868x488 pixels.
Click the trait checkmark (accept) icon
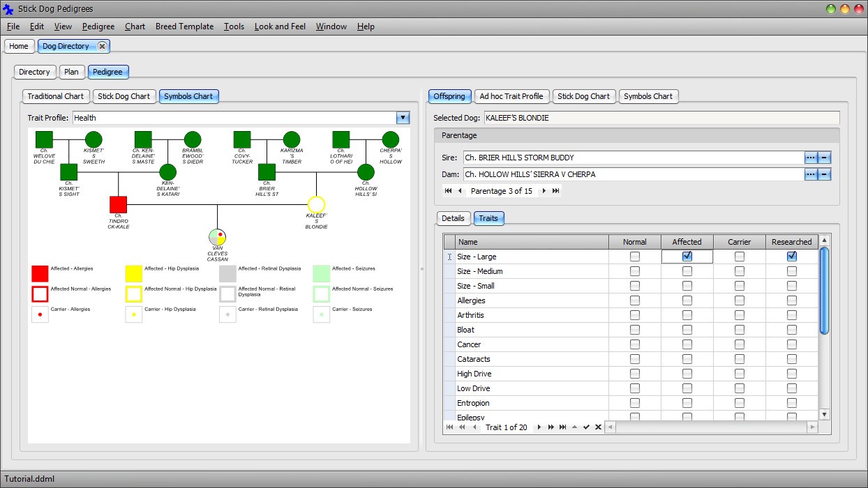586,427
